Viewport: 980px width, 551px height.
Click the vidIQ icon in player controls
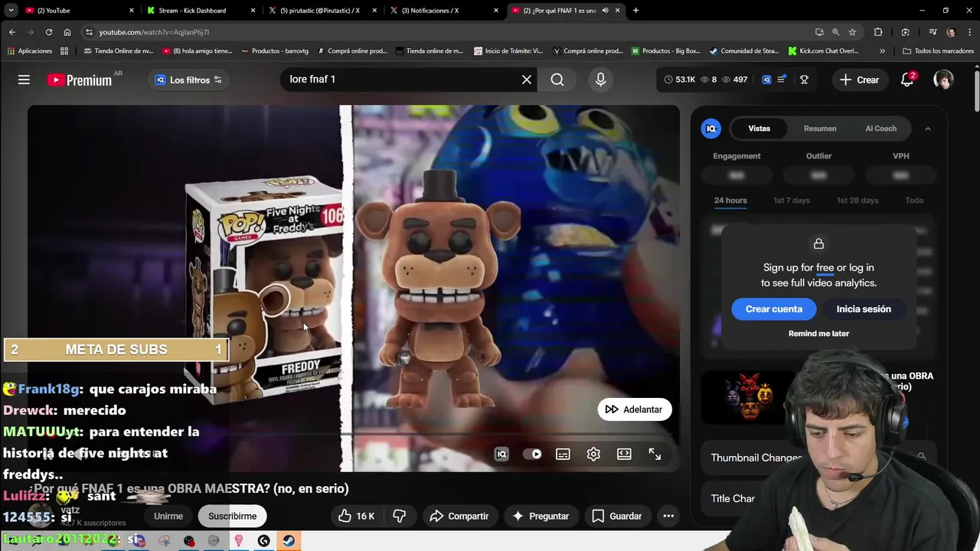click(x=501, y=454)
